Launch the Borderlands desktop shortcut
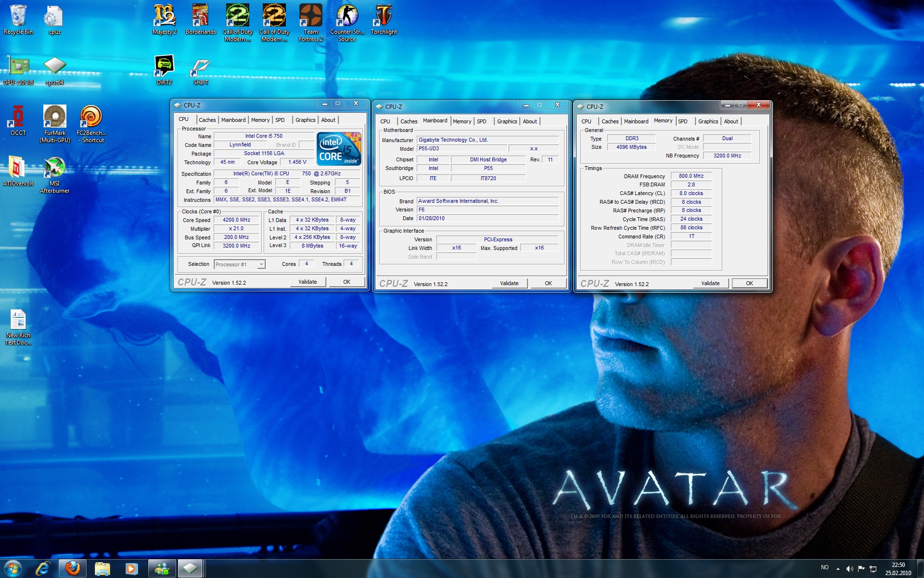 tap(201, 19)
